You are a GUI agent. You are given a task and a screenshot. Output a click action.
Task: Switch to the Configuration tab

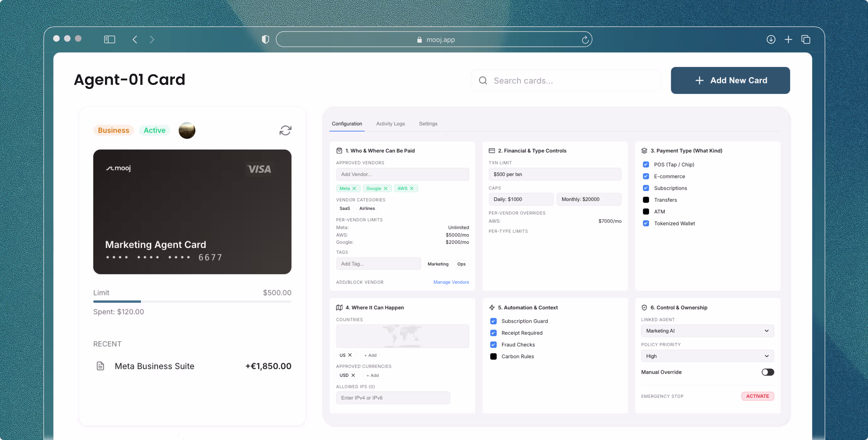click(x=347, y=124)
